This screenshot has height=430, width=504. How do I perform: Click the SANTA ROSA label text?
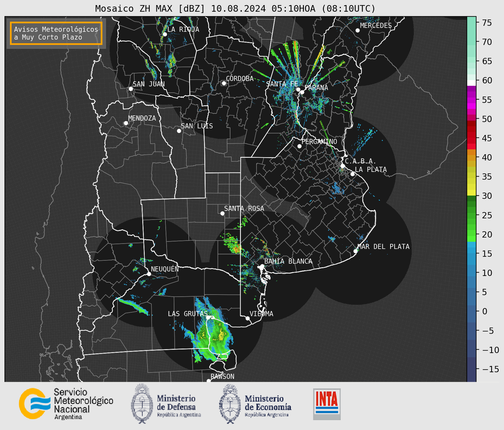click(244, 209)
